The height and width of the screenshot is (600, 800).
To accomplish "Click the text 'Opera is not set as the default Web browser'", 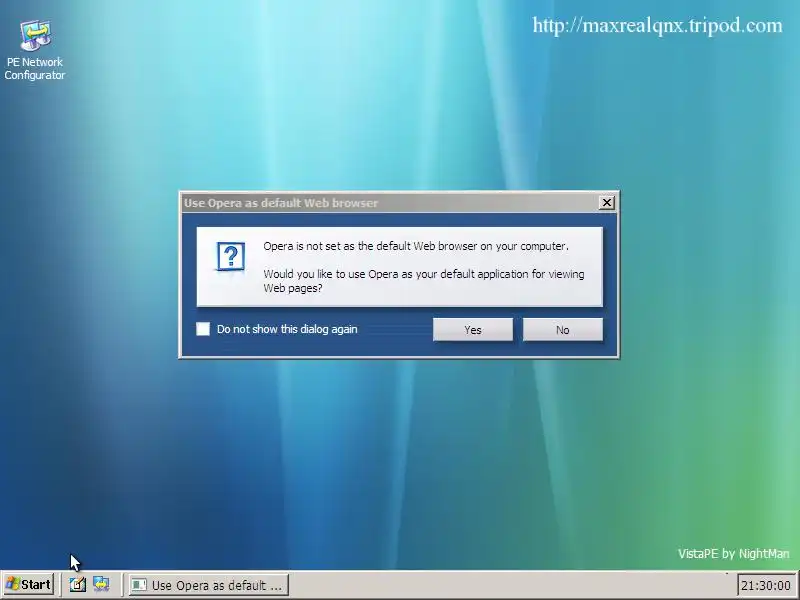I will [x=370, y=246].
